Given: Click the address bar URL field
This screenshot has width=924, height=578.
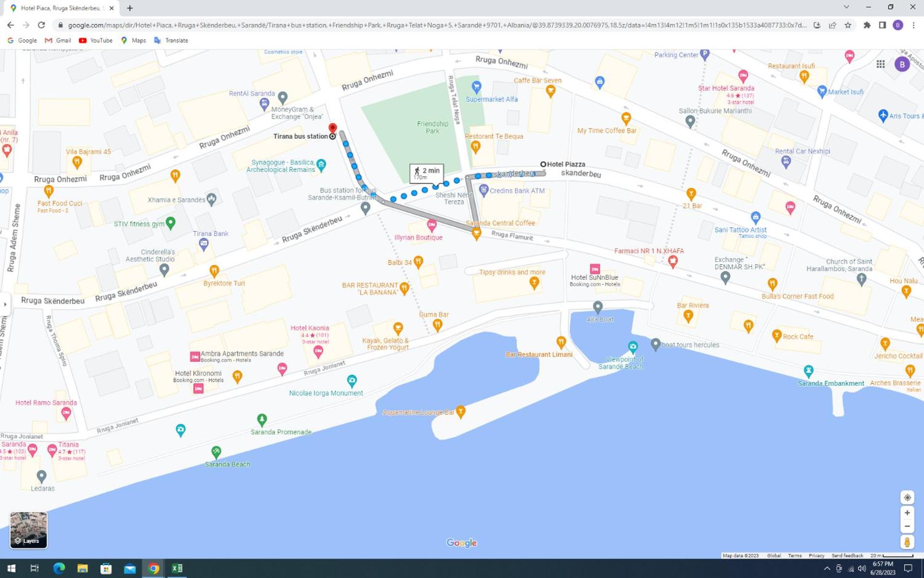Looking at the screenshot, I should pyautogui.click(x=433, y=25).
